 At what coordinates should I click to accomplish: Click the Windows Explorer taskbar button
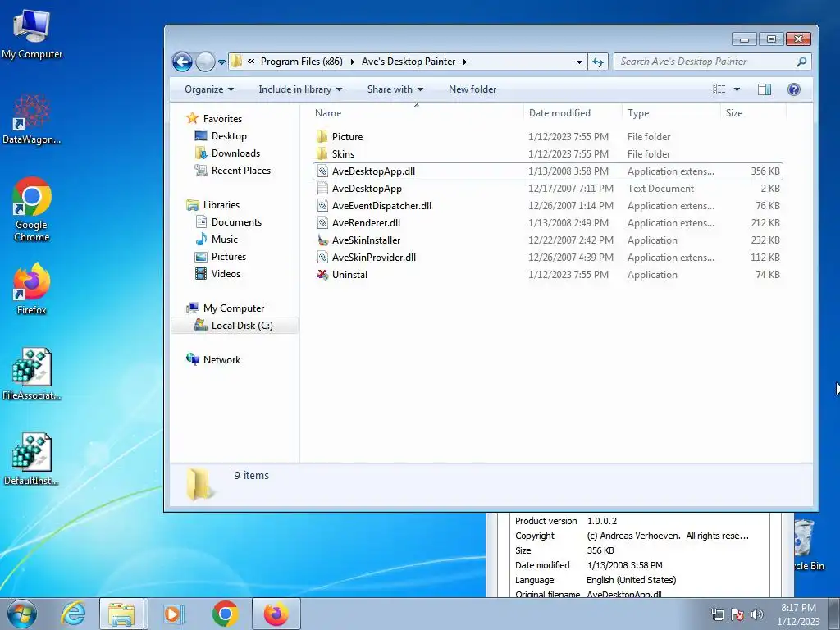[x=121, y=614]
